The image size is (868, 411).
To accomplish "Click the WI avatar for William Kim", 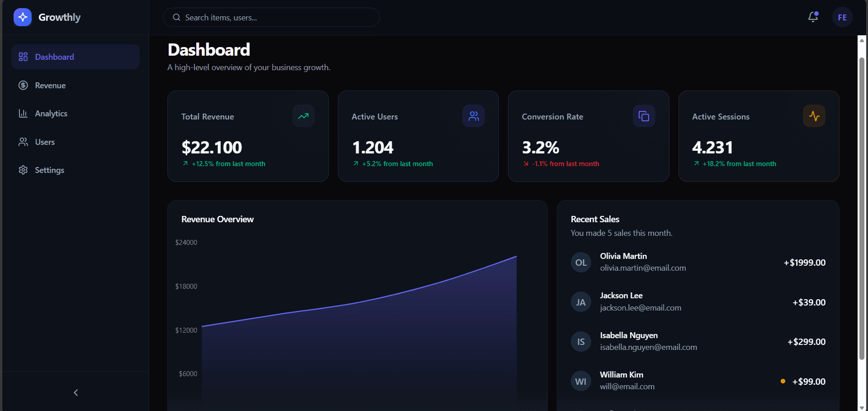I will point(581,381).
